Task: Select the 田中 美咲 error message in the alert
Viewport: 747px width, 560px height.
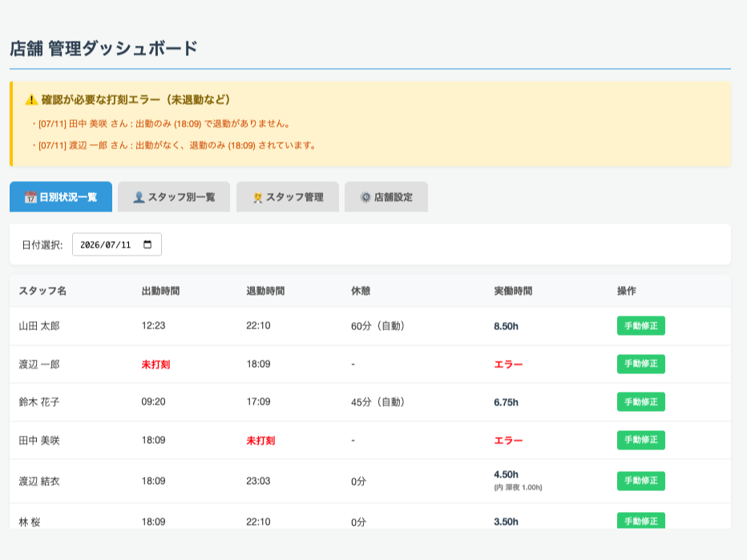Action: tap(161, 124)
